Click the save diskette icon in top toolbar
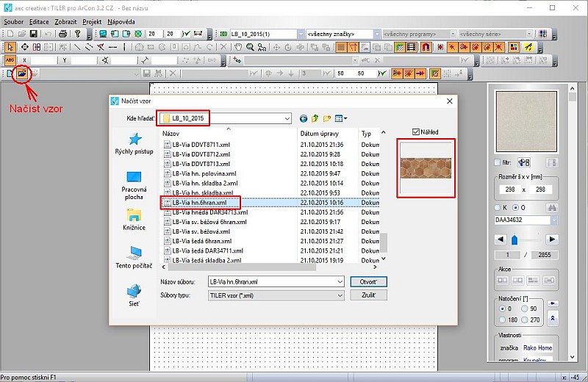Image resolution: width=588 pixels, height=382 pixels. pos(33,34)
